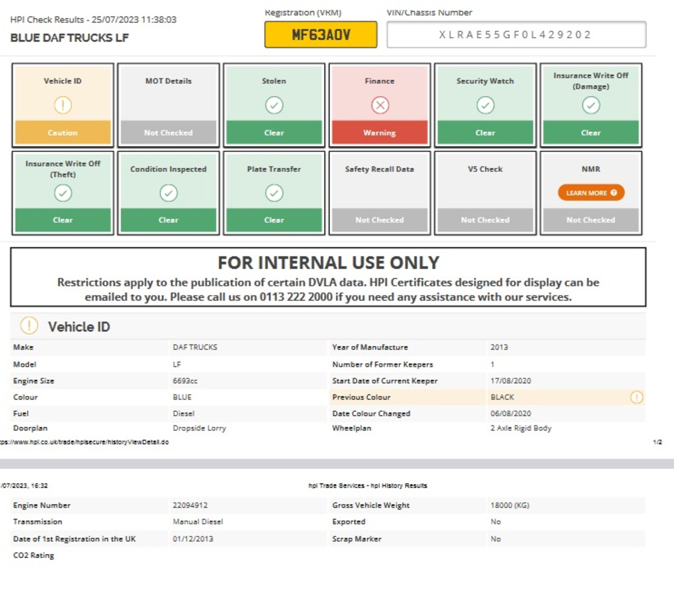Click the orange Vehicle ID Caution bar
The height and width of the screenshot is (616, 674).
click(63, 132)
